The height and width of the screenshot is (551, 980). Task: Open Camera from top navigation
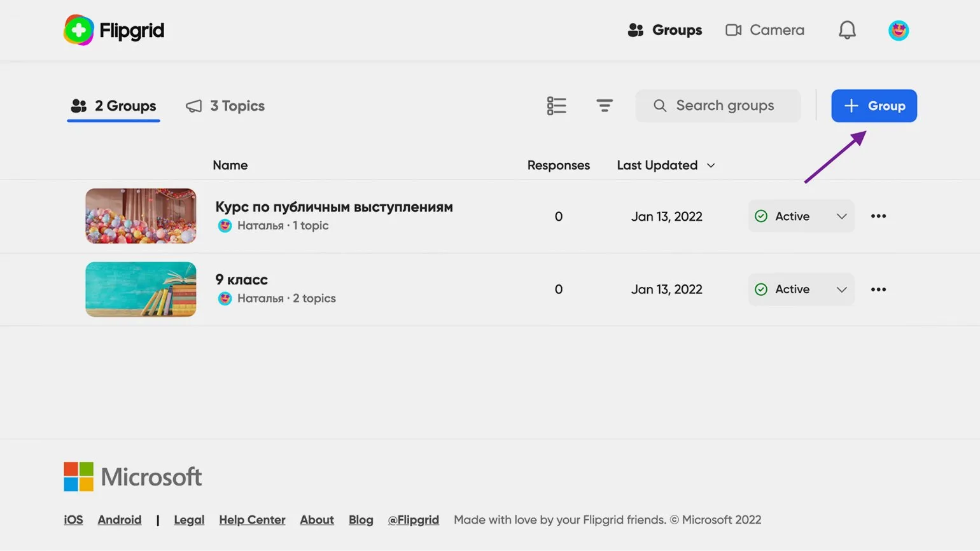tap(765, 30)
